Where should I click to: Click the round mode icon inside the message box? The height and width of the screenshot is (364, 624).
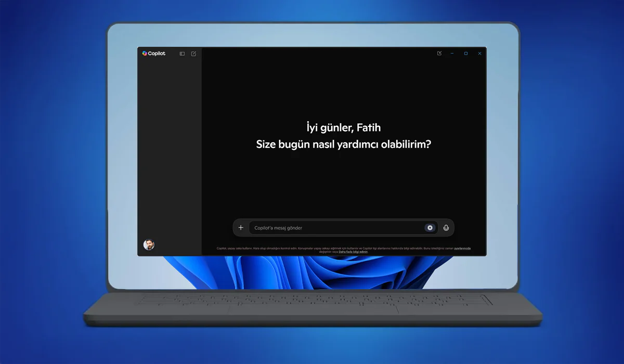430,228
